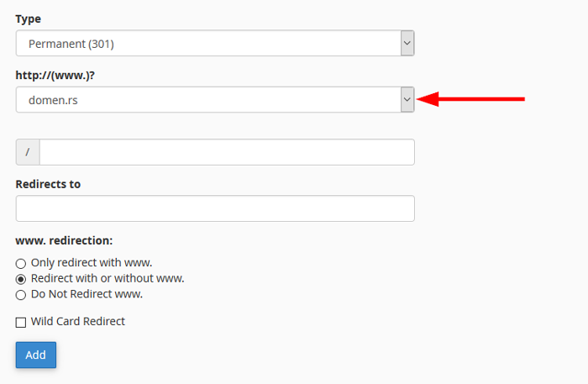Image resolution: width=588 pixels, height=384 pixels.
Task: Select the Do Not Redirect www. radio circle
Action: pos(21,295)
